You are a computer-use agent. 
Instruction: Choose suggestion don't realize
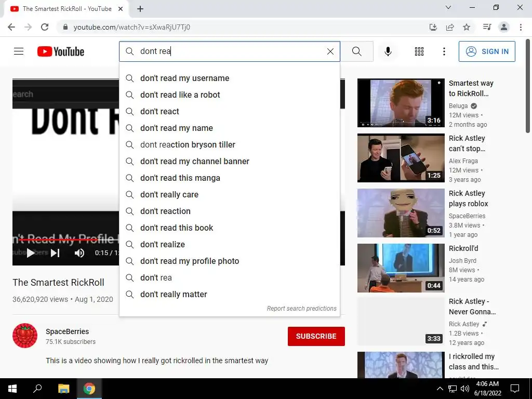point(229,244)
